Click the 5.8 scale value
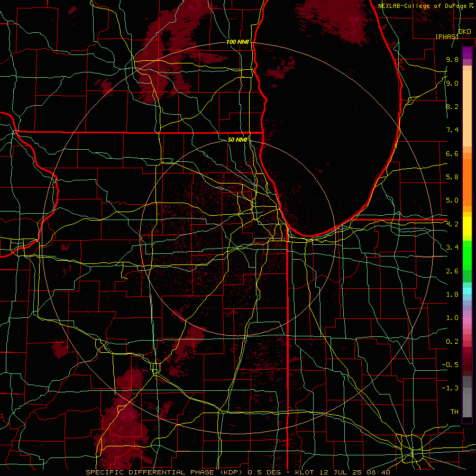This screenshot has height=476, width=476. click(452, 177)
